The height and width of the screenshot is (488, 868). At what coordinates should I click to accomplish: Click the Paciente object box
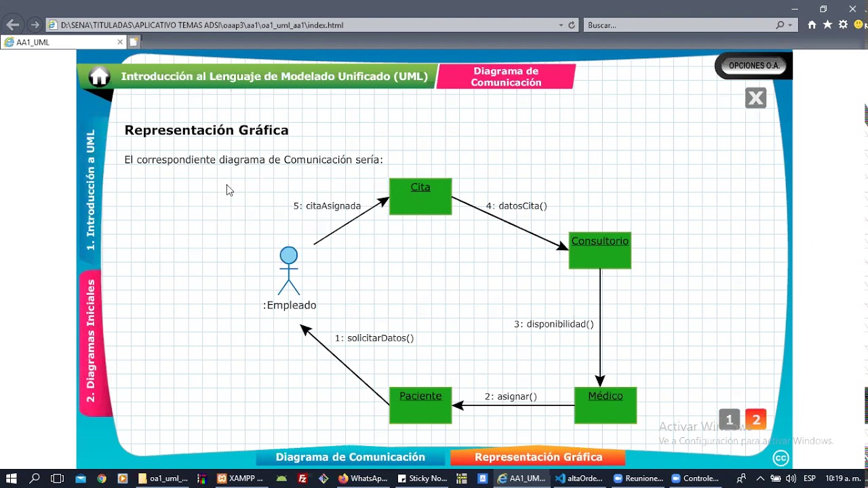[420, 405]
